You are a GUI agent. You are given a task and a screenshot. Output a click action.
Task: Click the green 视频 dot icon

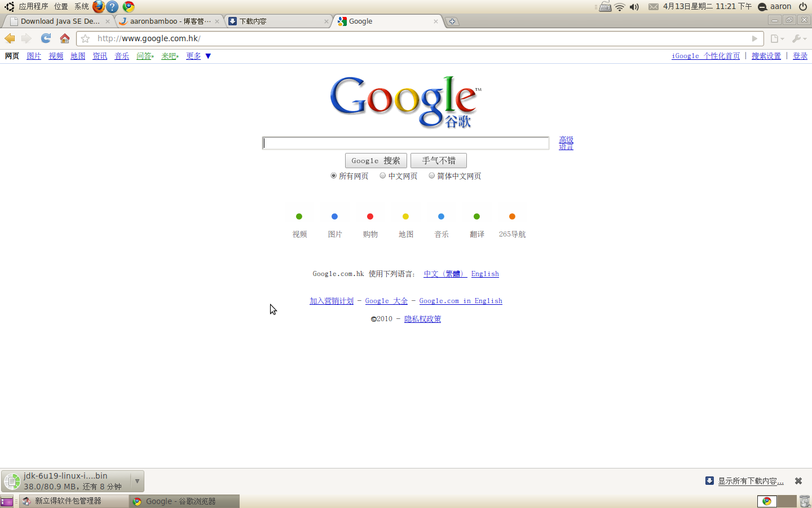coord(299,217)
